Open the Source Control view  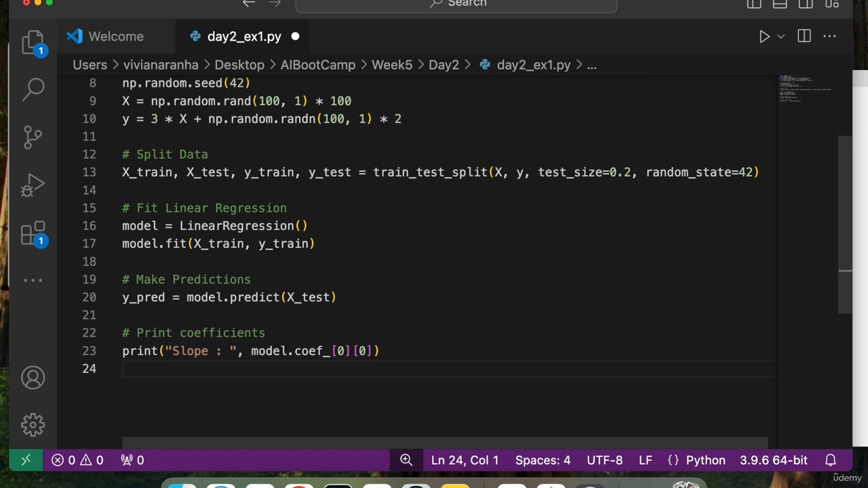click(33, 137)
